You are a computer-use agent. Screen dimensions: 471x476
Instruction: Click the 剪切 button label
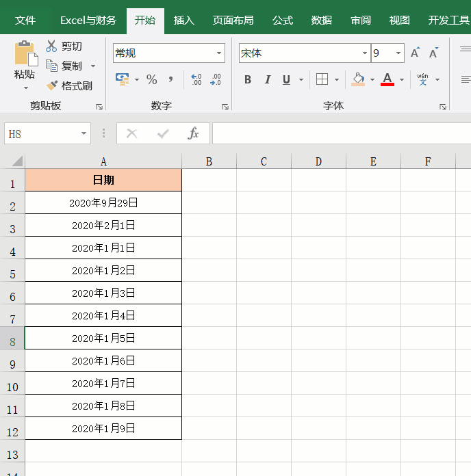pos(72,46)
